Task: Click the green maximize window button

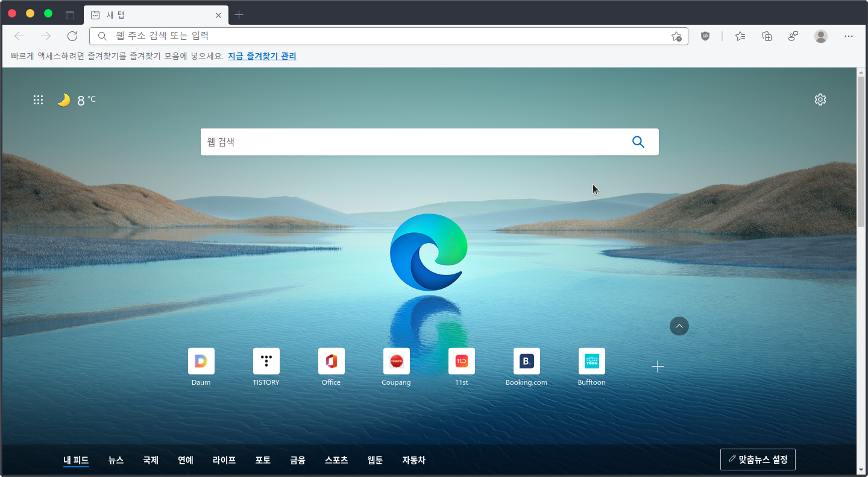Action: pyautogui.click(x=48, y=13)
